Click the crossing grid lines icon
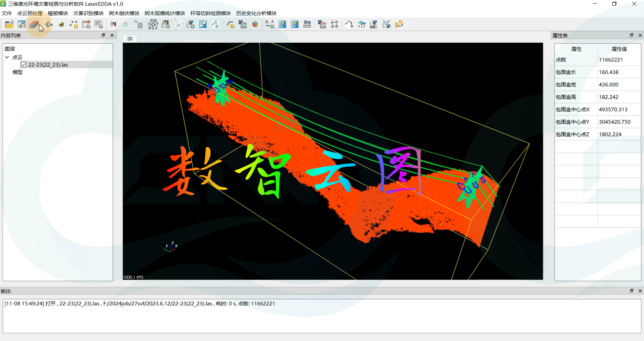 tap(334, 25)
